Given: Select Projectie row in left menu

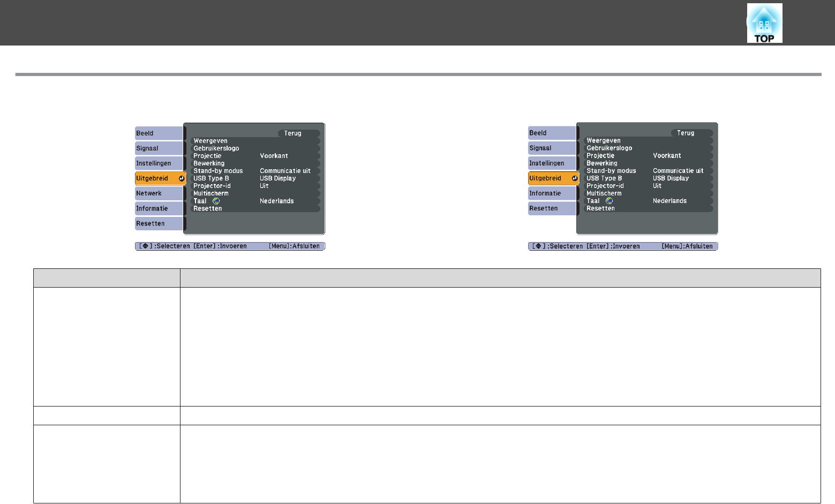Looking at the screenshot, I should tap(255, 156).
